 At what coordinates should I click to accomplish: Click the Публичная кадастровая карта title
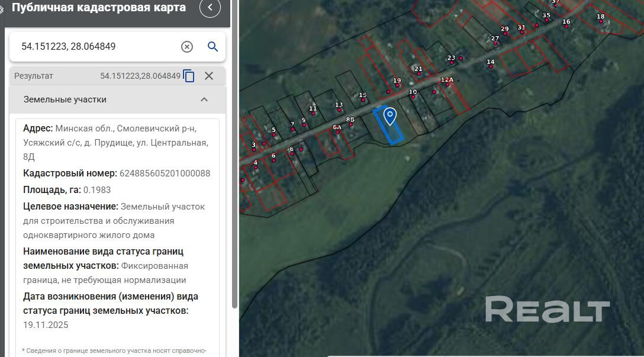click(x=99, y=8)
